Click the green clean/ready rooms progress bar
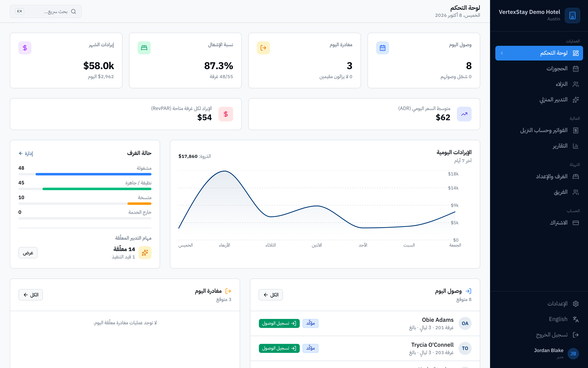 pyautogui.click(x=97, y=189)
